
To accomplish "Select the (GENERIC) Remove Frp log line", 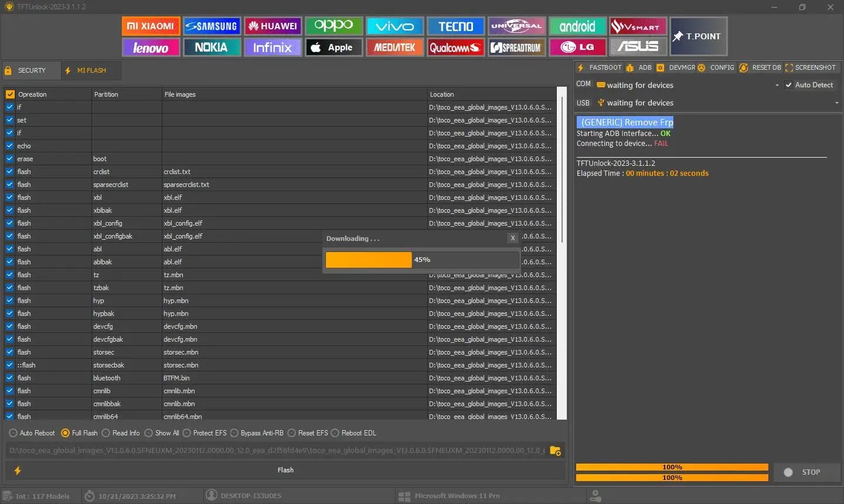I will 625,122.
